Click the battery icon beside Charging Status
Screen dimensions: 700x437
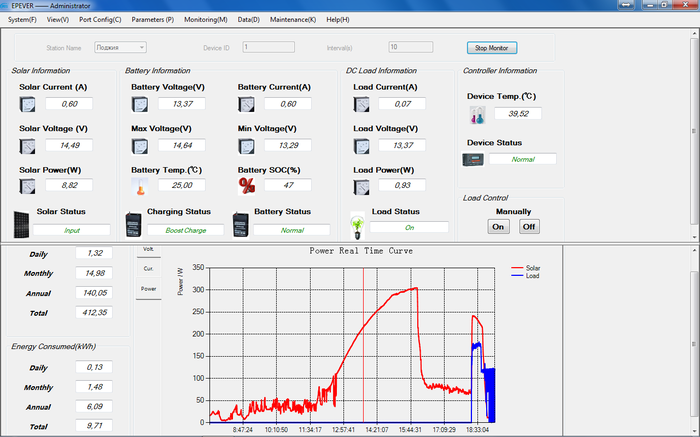(134, 223)
